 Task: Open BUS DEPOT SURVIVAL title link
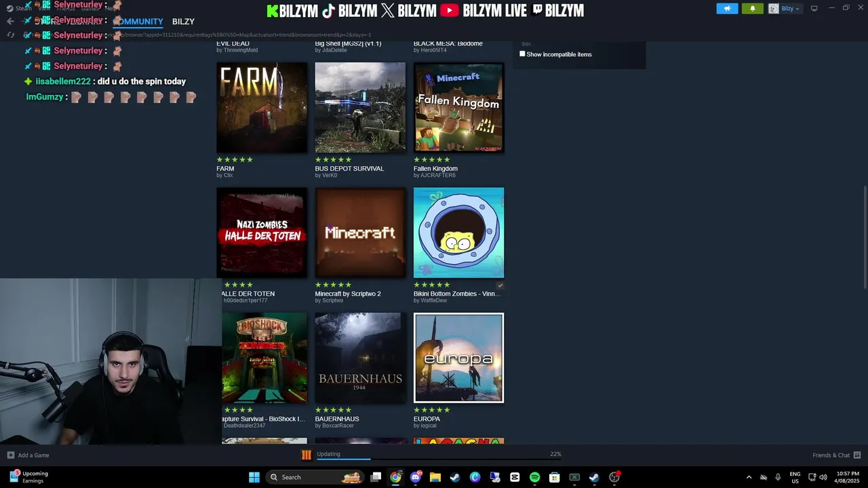pos(349,169)
